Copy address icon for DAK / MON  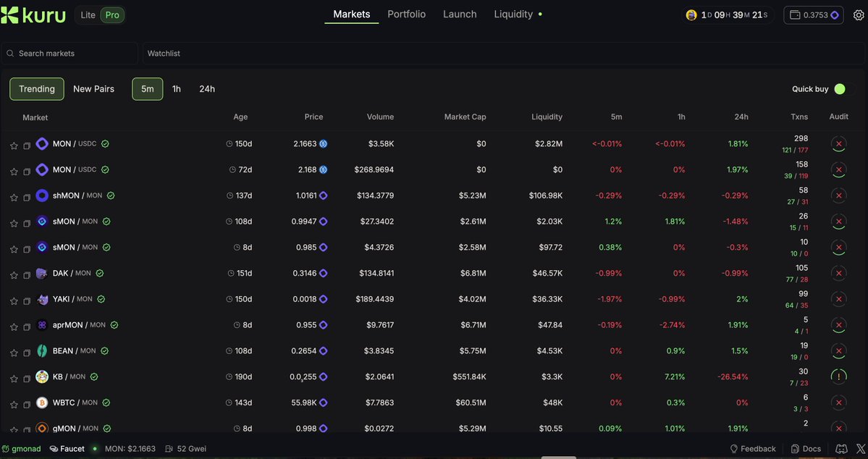[x=27, y=275]
